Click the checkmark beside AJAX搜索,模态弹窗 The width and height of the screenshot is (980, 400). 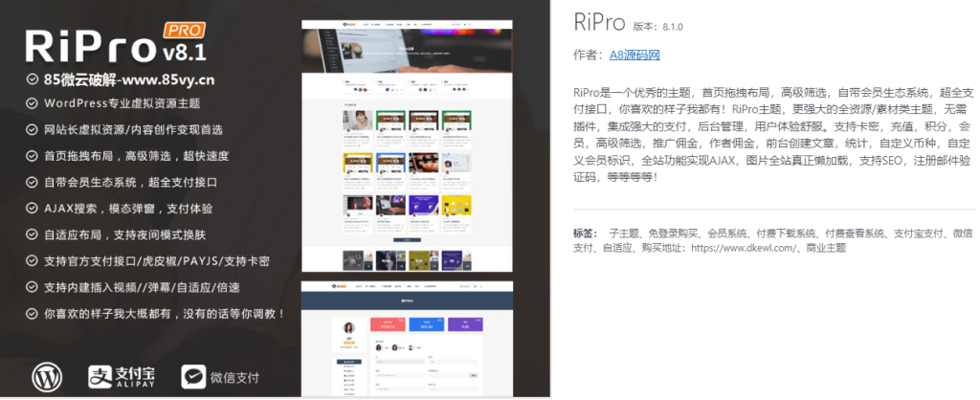(32, 208)
